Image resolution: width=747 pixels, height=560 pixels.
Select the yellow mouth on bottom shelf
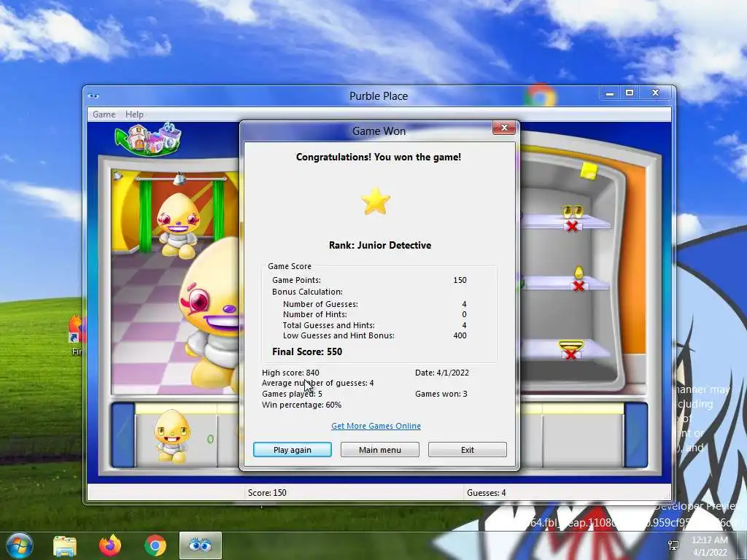click(570, 344)
